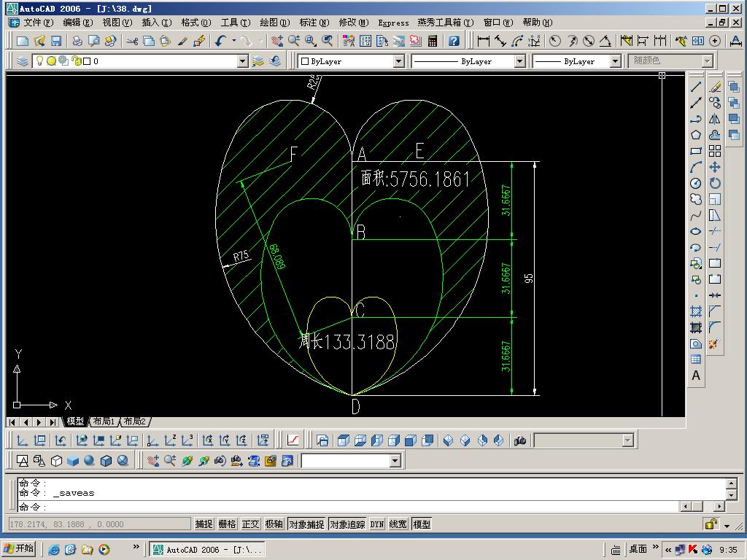
Task: Go to last layout tab arrow
Action: (53, 422)
